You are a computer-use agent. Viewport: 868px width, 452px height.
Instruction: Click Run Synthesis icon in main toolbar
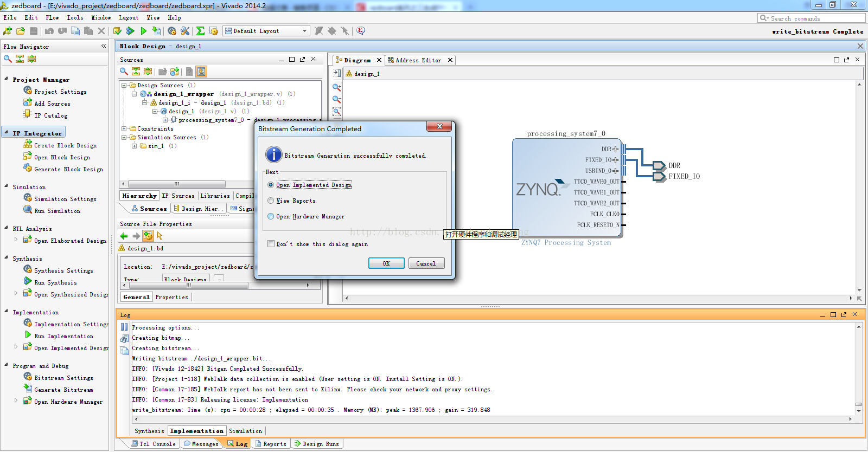click(130, 31)
